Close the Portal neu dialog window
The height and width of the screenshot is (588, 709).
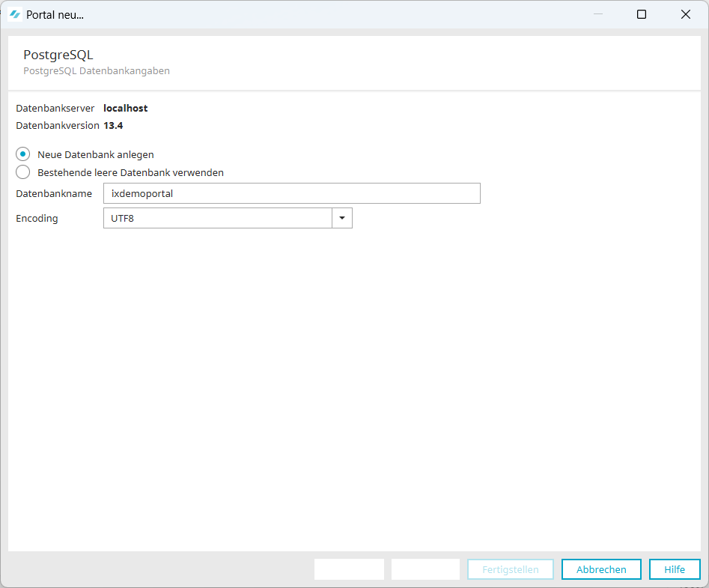[685, 14]
